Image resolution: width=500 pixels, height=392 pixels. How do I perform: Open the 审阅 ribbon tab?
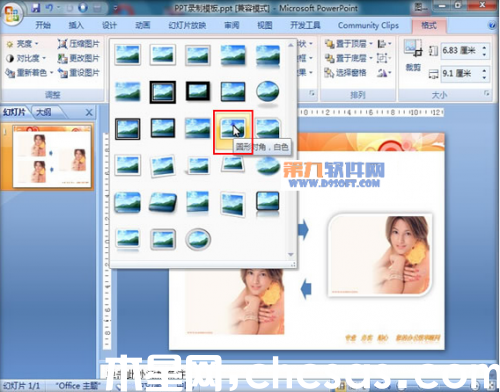(231, 25)
